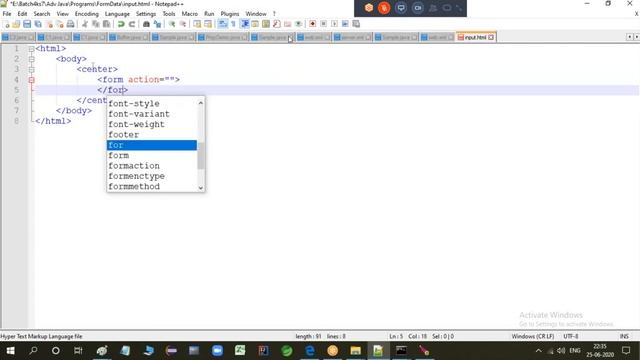This screenshot has height=360, width=640.
Task: Click the Print toolbar icon
Action: tap(71, 24)
